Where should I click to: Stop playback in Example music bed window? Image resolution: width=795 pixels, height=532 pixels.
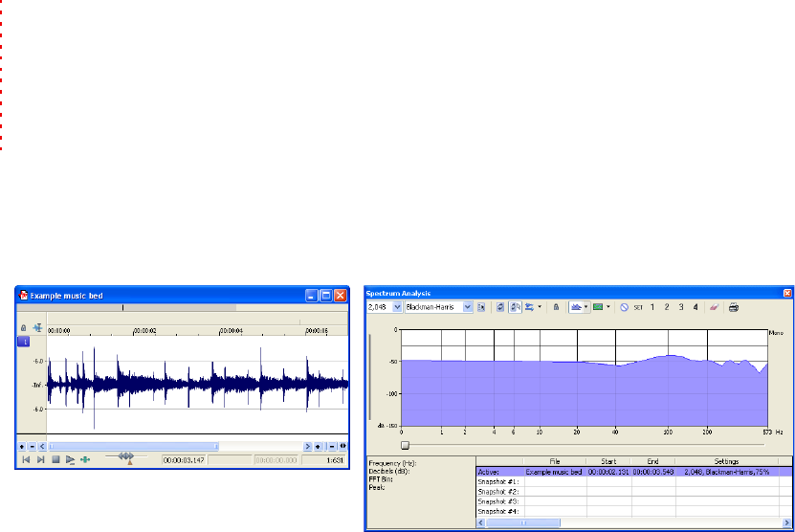(55, 459)
